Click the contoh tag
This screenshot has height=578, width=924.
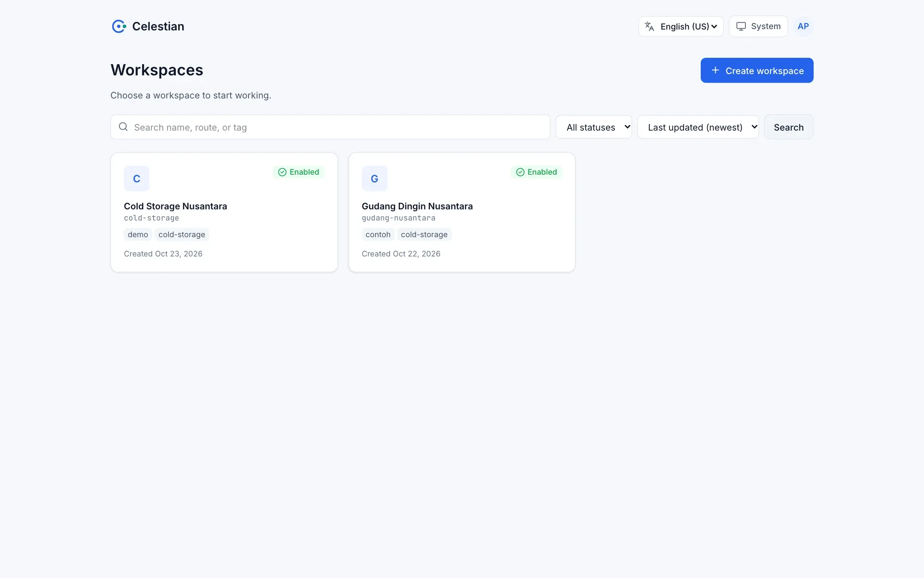pyautogui.click(x=378, y=235)
